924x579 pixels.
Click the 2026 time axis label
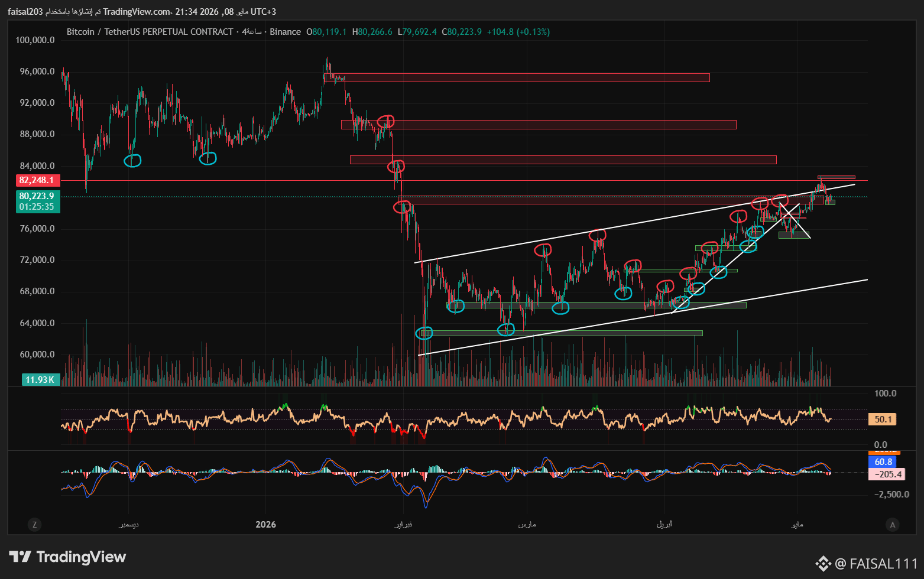[265, 525]
